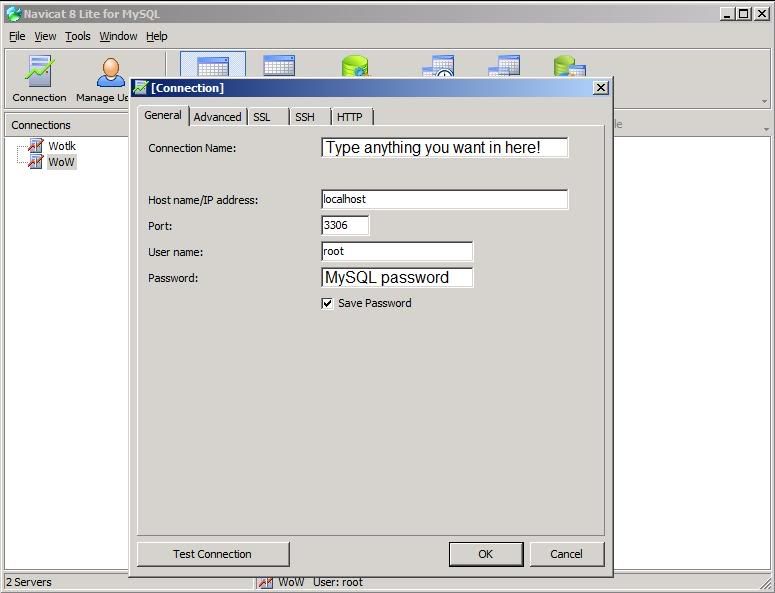Click the stacked tables toolbar icon

tap(504, 66)
